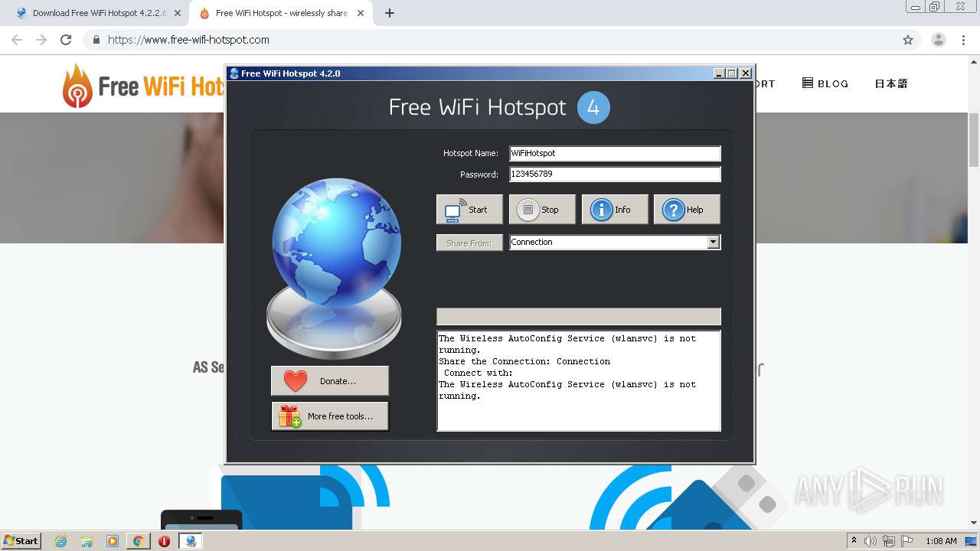Click the address bar URL
This screenshot has height=551, width=980.
188,40
